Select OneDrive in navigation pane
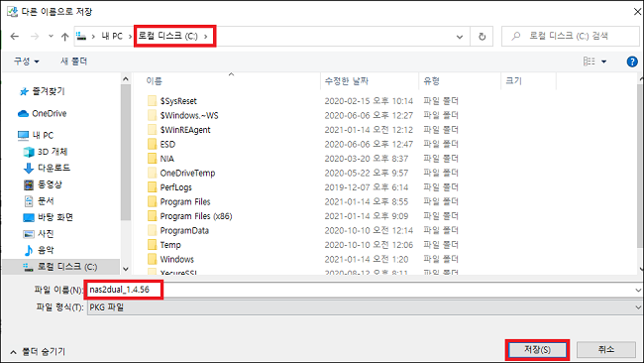This screenshot has width=644, height=363. click(49, 113)
